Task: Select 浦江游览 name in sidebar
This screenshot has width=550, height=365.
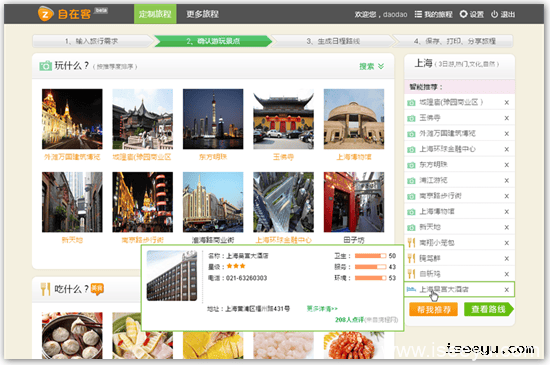Action: (x=434, y=181)
